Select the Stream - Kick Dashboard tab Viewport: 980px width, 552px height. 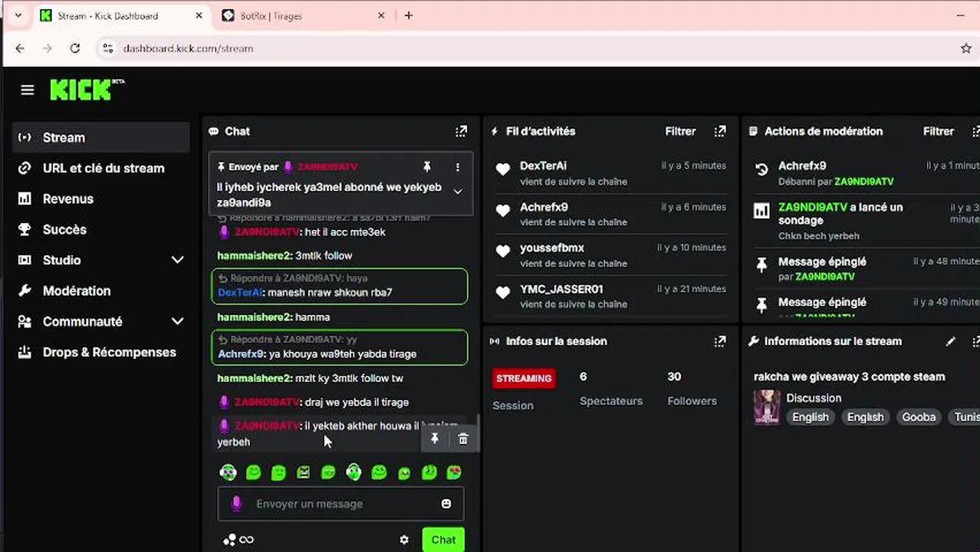click(123, 15)
